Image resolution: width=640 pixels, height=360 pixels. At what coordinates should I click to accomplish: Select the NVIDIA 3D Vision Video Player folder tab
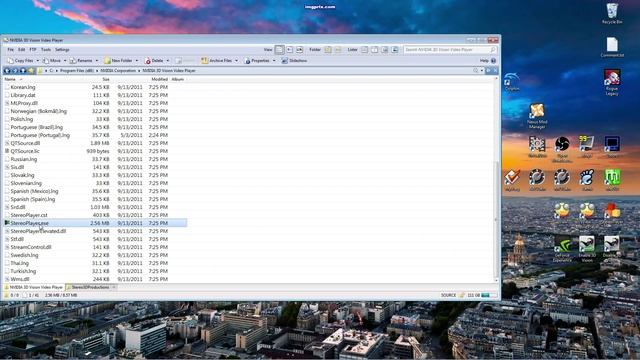(33, 287)
